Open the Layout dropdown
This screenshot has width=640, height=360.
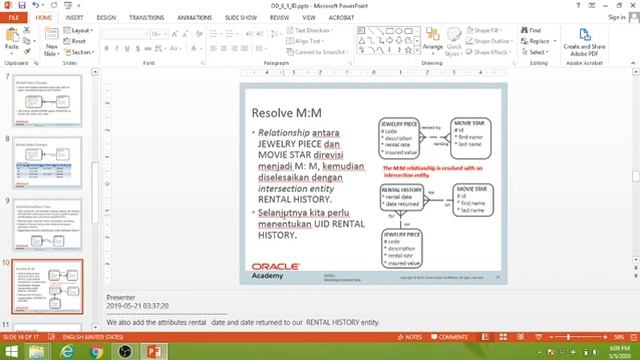[78, 31]
